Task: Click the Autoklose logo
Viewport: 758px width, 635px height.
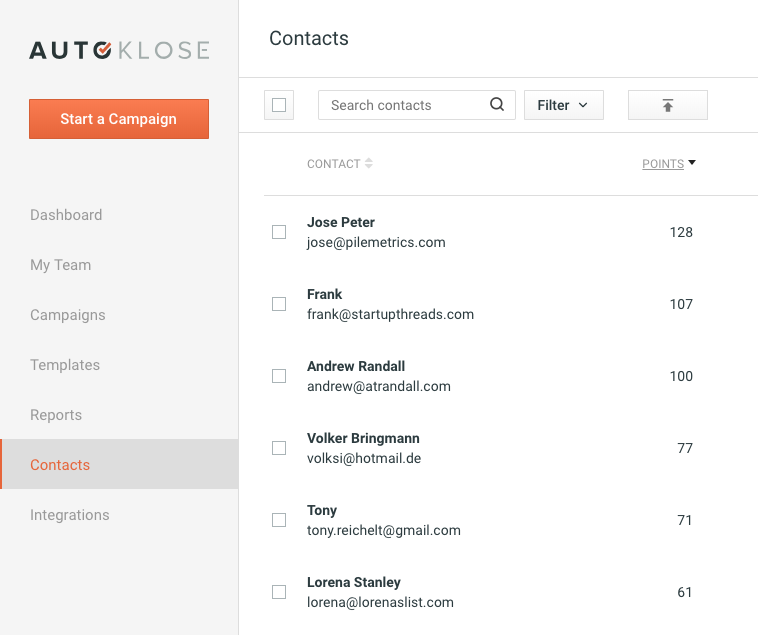Action: 119,50
